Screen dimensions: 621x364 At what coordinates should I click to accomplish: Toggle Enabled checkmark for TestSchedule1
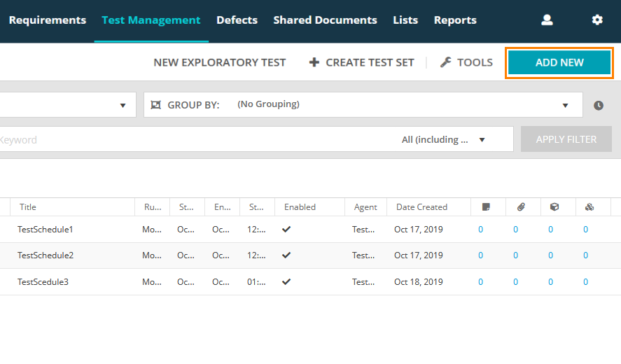coord(286,229)
